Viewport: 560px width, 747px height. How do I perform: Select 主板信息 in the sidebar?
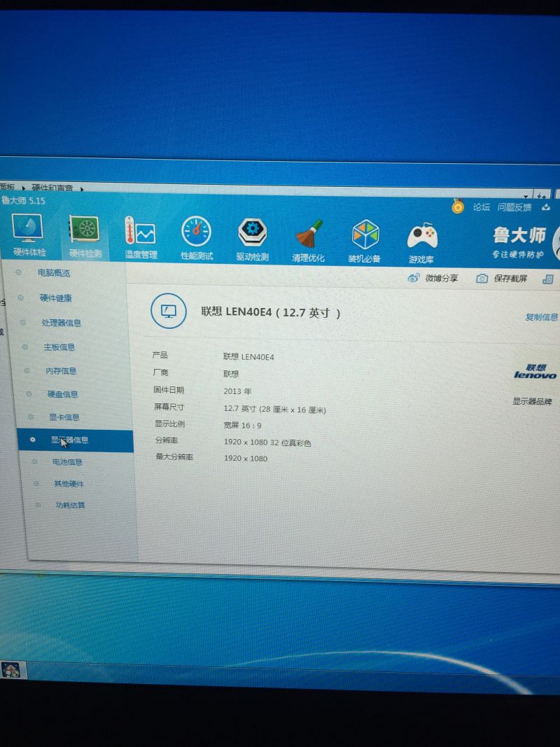(59, 347)
